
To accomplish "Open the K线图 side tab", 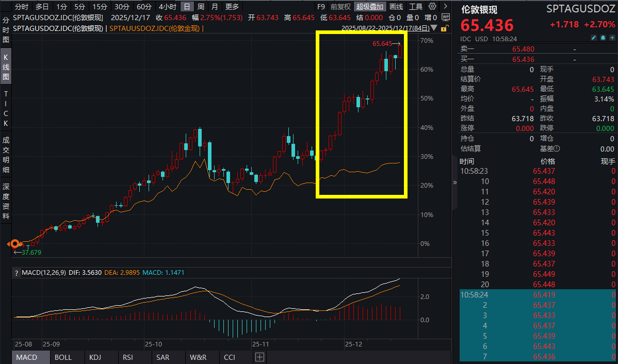I will point(6,66).
